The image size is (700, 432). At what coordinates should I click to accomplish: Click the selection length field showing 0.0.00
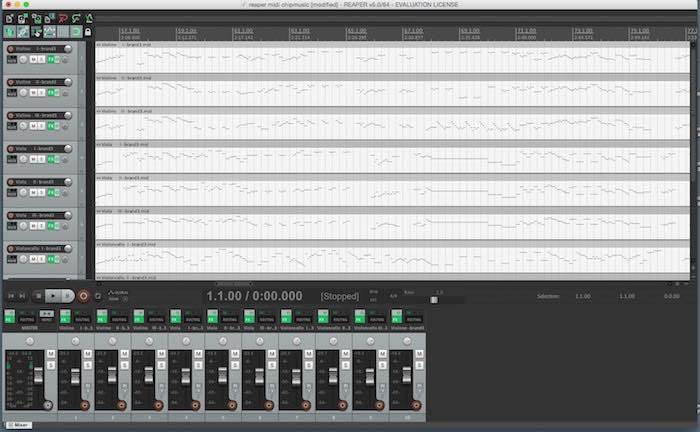point(672,296)
